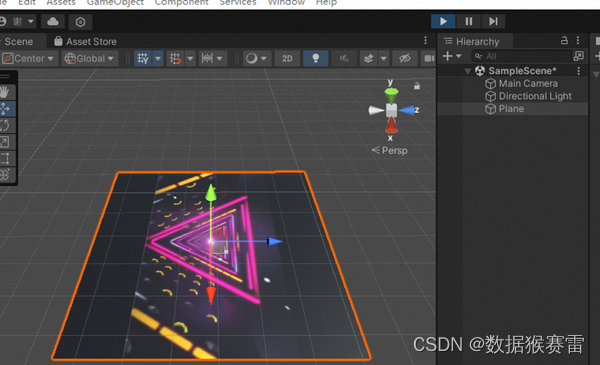Open the account dropdown arrow

tap(30, 21)
